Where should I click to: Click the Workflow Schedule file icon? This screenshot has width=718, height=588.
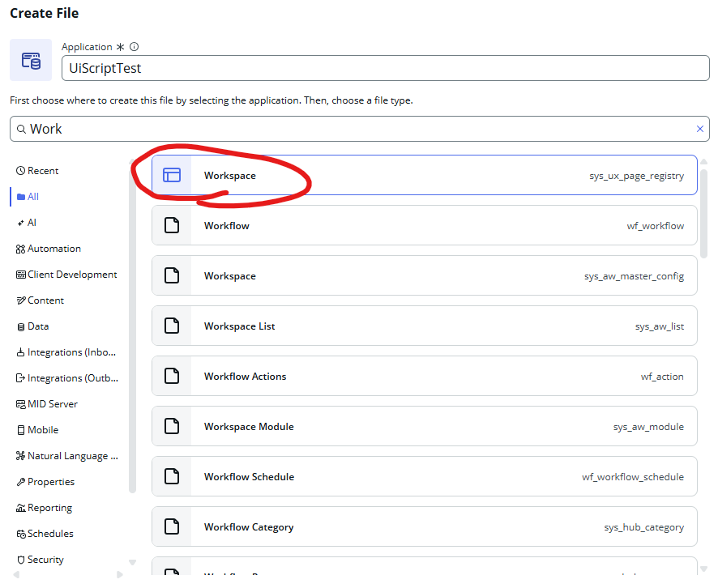tap(172, 476)
